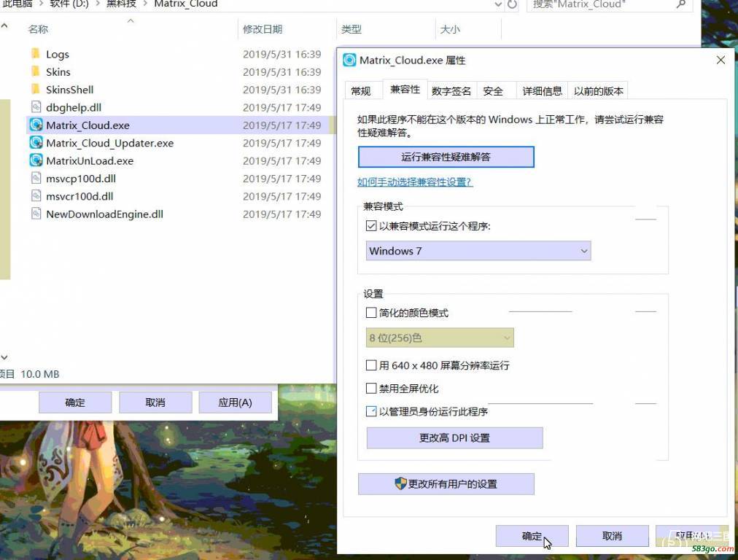The image size is (738, 560).
Task: Click 更改高 DPI 设置 button
Action: pyautogui.click(x=454, y=437)
